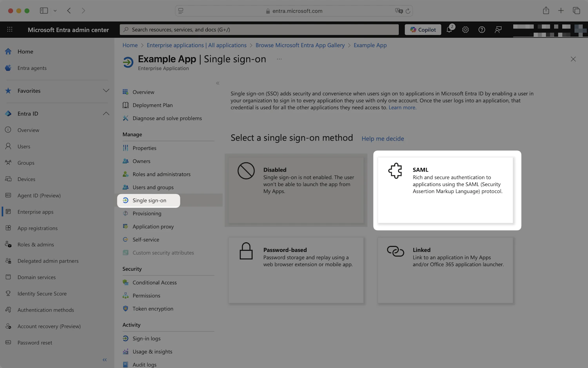Focus the Search resources field
Screen dimensions: 588x368
(259, 29)
